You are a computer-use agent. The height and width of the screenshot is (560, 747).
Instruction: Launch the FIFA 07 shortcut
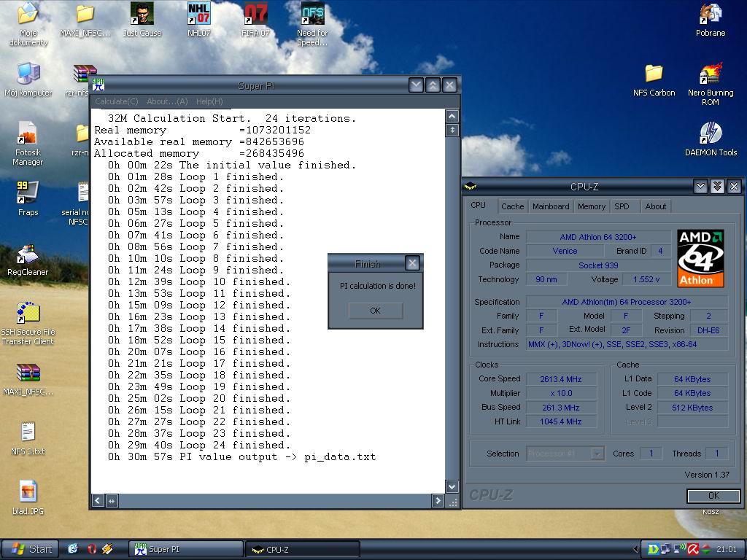pos(255,20)
